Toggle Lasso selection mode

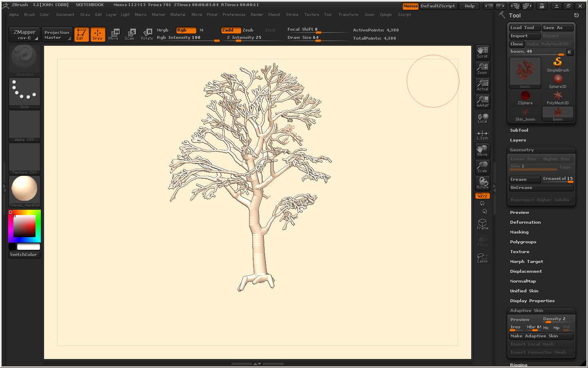[482, 258]
